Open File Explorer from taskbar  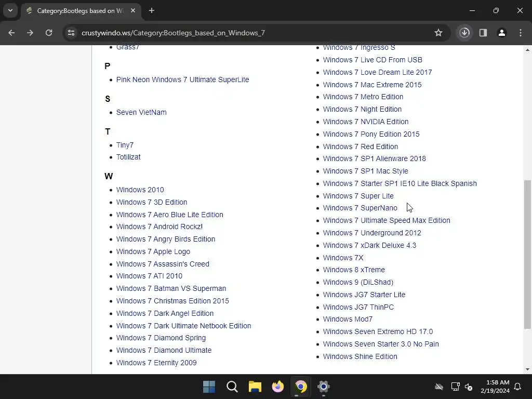point(255,387)
